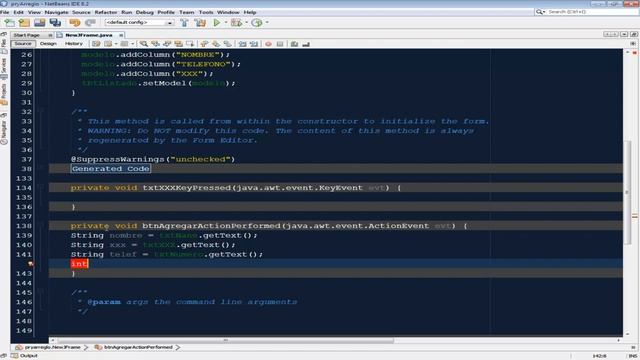Viewport: 640px width, 360px height.
Task: Click the New File toolbar icon
Action: pyautogui.click(x=9, y=23)
